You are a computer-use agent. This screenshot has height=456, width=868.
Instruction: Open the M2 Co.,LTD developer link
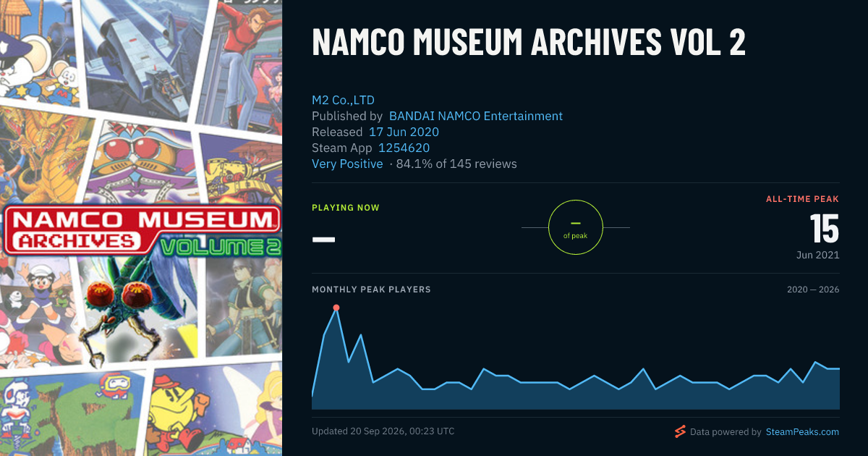(343, 100)
